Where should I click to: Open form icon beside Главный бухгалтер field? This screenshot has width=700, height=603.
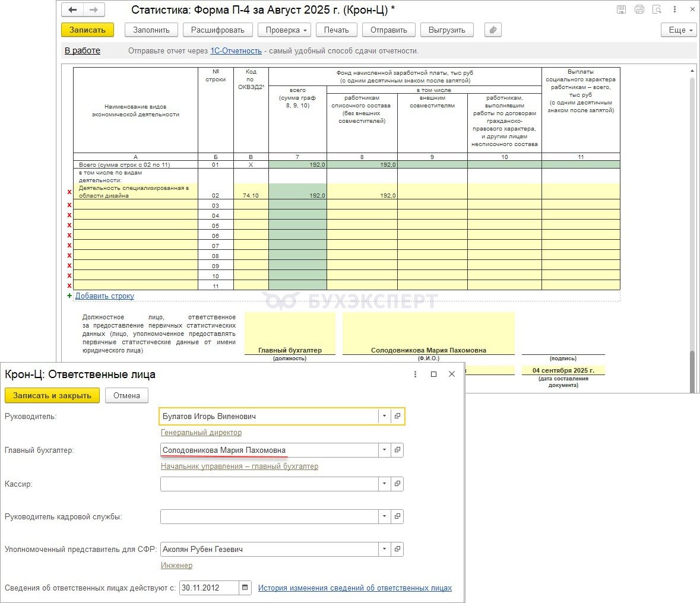pos(397,450)
